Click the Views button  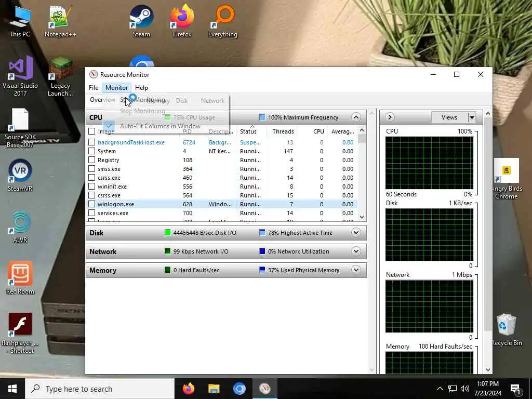coord(449,117)
